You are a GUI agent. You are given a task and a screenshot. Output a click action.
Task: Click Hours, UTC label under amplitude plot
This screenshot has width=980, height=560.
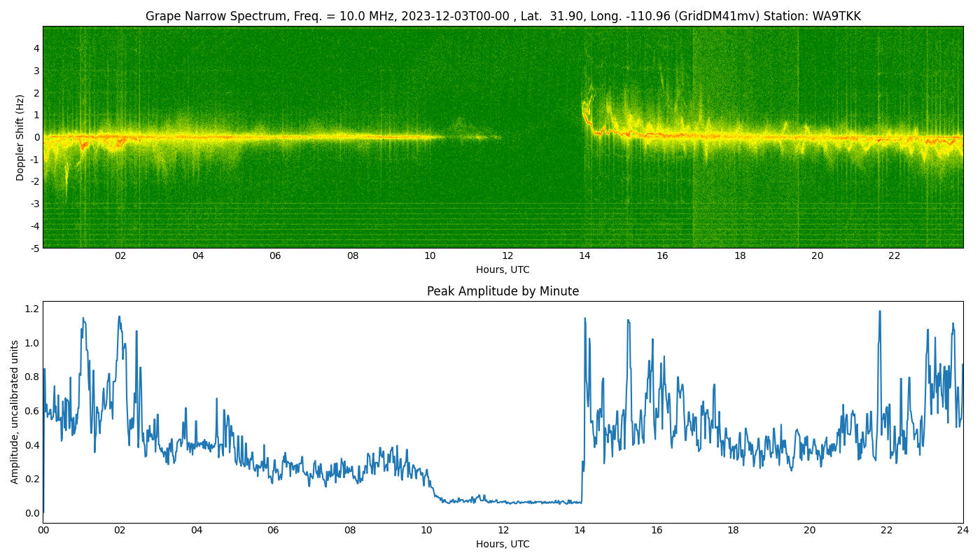[503, 544]
